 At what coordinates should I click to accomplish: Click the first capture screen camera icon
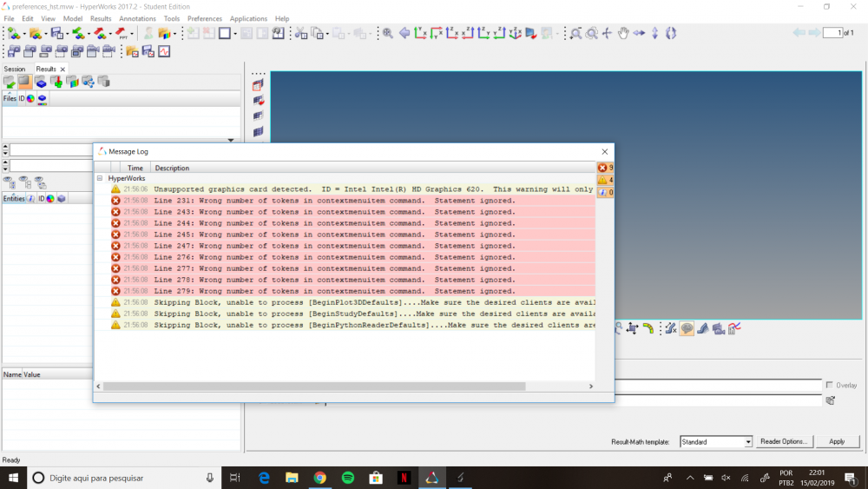tap(14, 51)
